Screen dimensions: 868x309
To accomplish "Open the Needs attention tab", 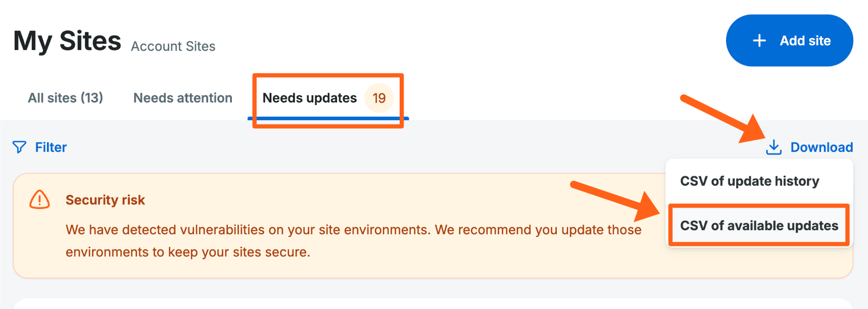I will click(183, 98).
